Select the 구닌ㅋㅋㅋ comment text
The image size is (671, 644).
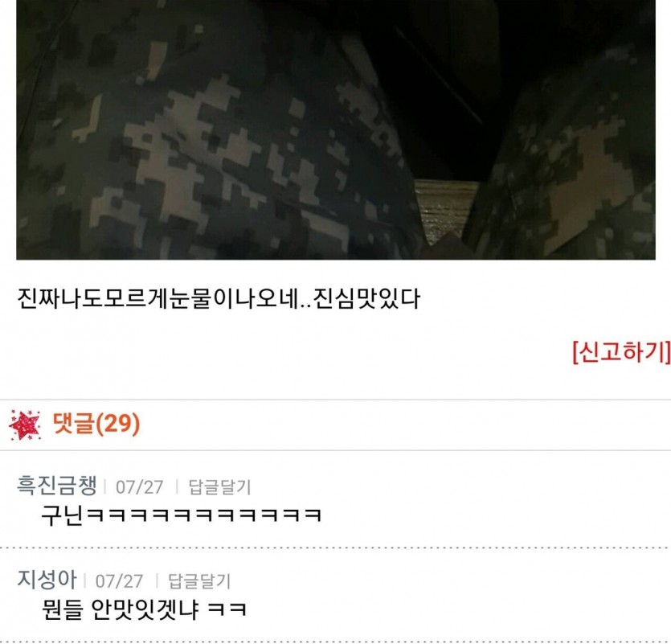click(181, 515)
